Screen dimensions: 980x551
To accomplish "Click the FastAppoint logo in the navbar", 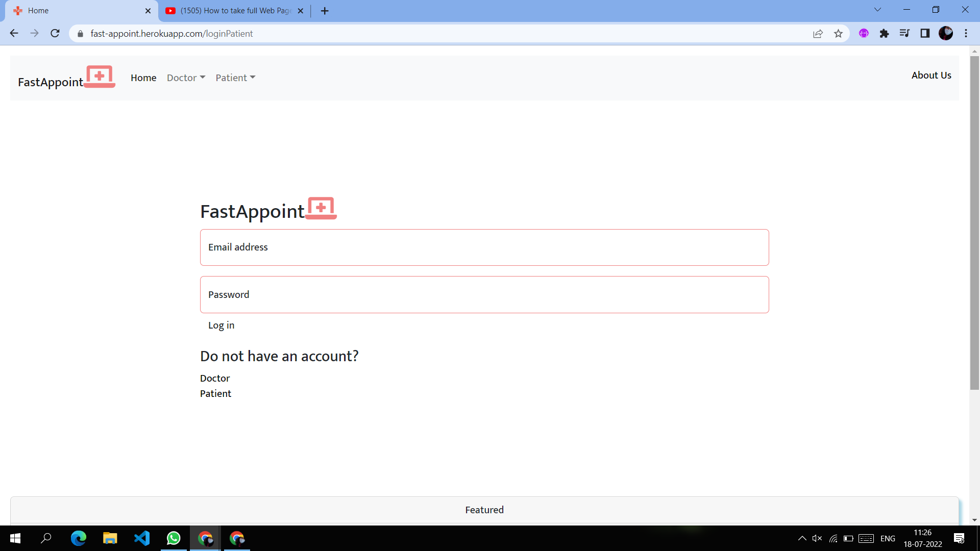I will point(66,78).
